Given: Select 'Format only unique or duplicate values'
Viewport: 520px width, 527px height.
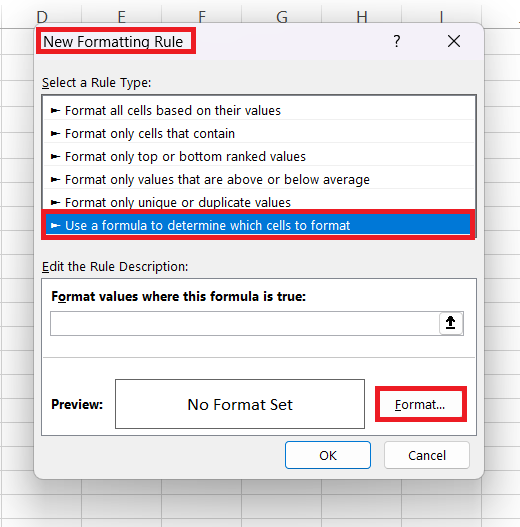Looking at the screenshot, I should click(x=258, y=202).
